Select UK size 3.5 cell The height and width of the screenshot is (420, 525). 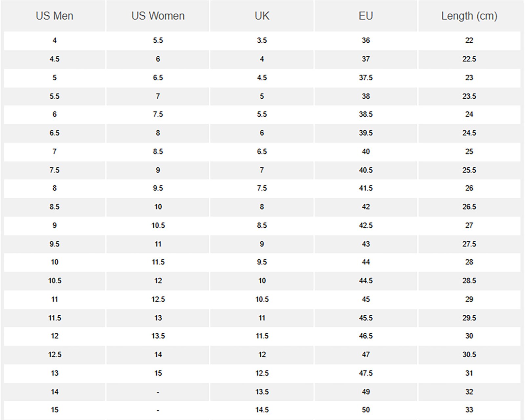coord(262,40)
